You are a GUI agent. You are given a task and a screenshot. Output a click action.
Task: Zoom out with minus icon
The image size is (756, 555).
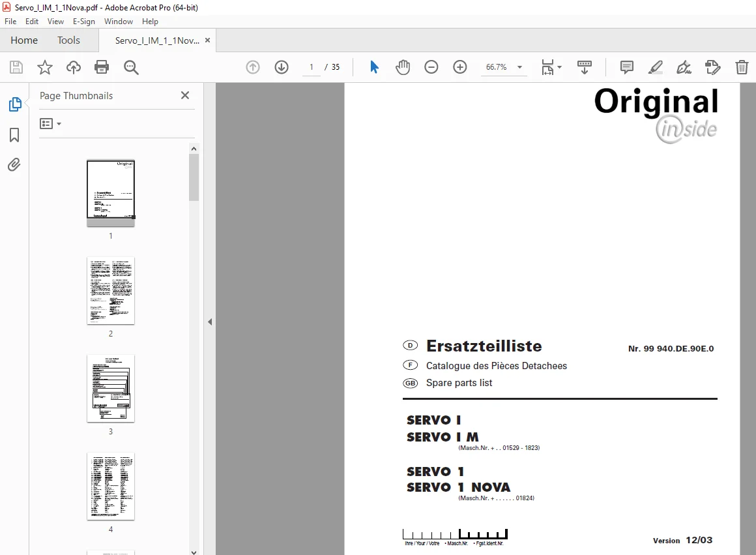[x=431, y=67]
